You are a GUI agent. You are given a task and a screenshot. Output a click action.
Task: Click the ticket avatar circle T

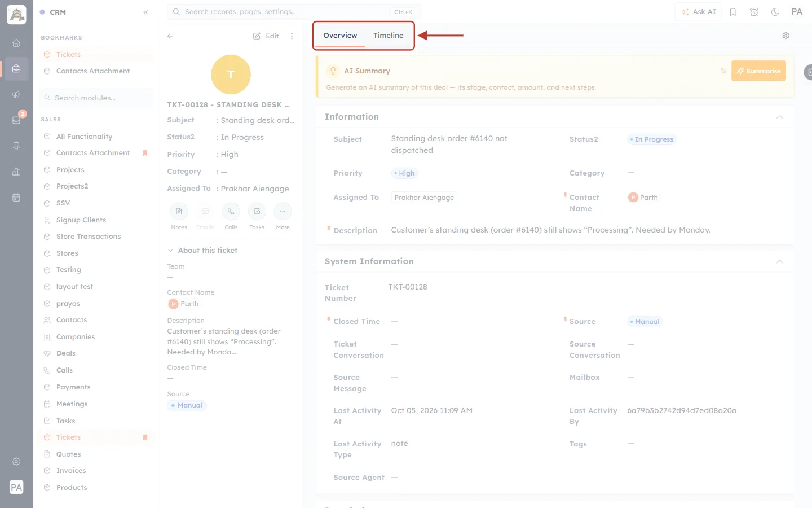pyautogui.click(x=231, y=75)
